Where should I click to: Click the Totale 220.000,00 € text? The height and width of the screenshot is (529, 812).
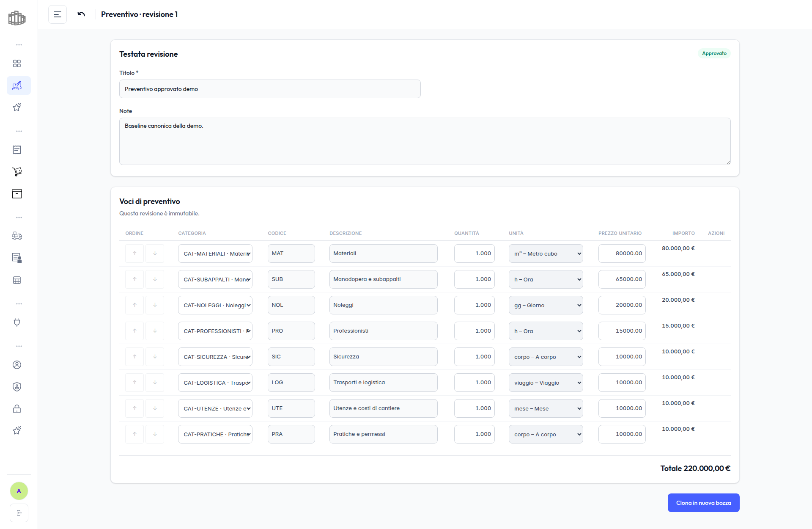(x=695, y=468)
